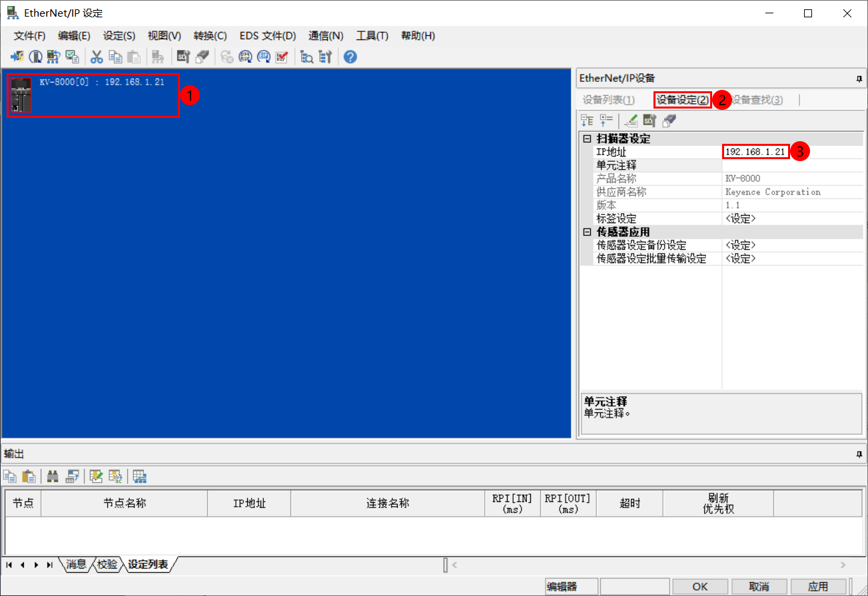868x596 pixels.
Task: Open 标签设定 <设定> value
Action: (x=793, y=218)
